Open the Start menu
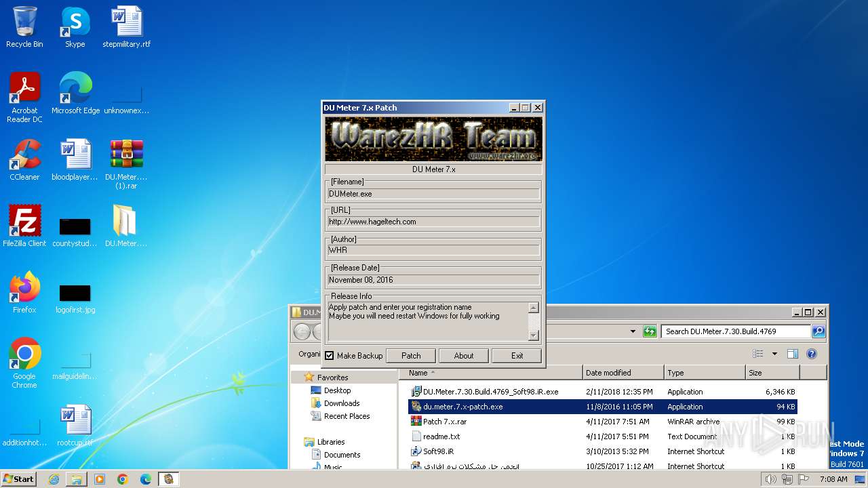The height and width of the screenshot is (488, 868). pos(19,479)
